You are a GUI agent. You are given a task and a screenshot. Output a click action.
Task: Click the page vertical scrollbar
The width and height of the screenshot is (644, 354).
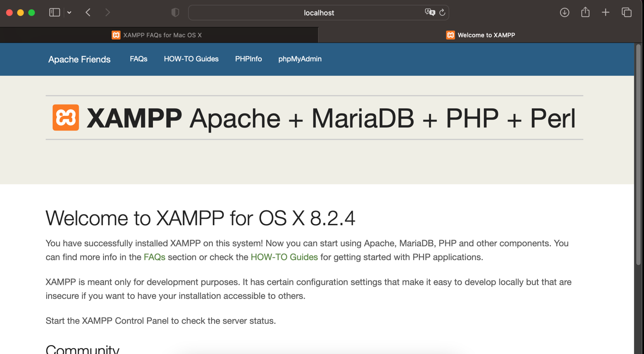tap(638, 155)
